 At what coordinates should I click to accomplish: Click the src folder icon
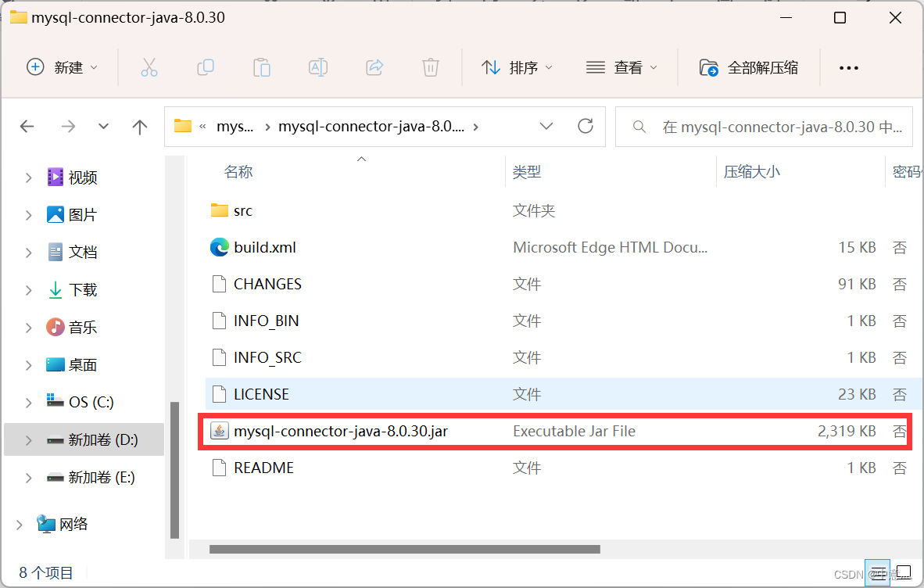(x=219, y=210)
